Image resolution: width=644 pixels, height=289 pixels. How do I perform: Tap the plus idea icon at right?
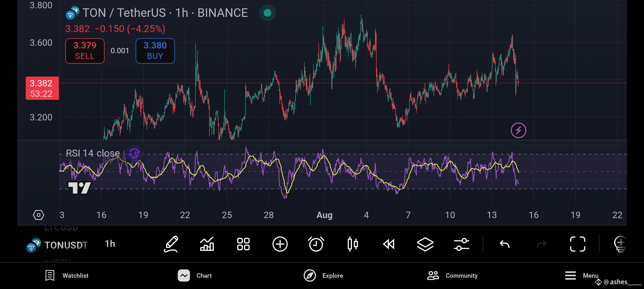coord(620,244)
